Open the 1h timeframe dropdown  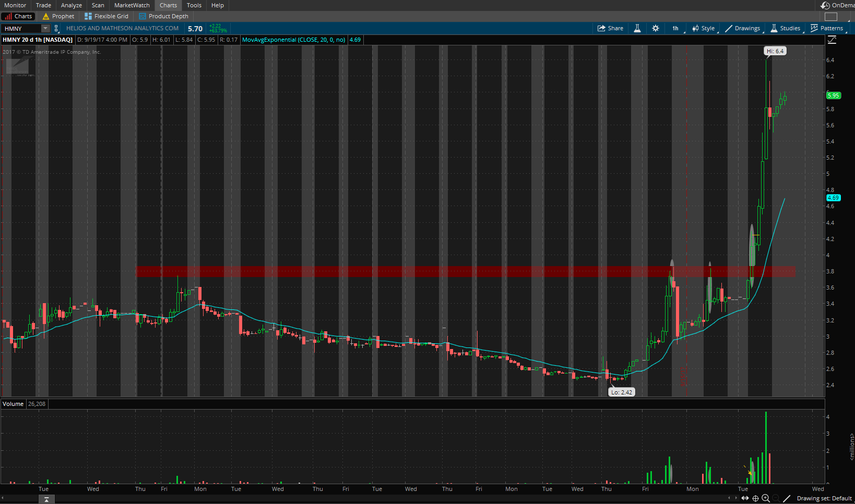tap(675, 28)
